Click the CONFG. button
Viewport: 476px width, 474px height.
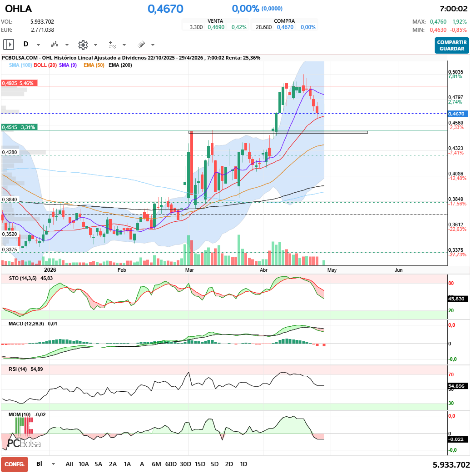(15, 464)
